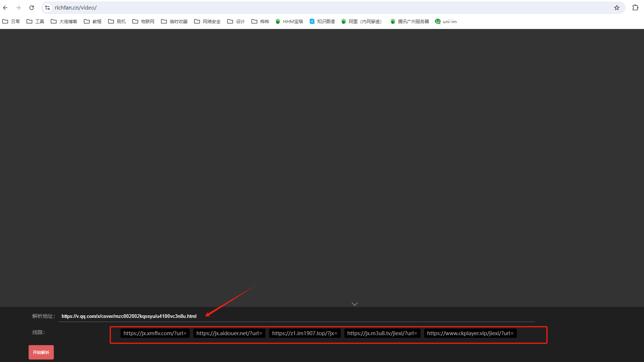Select the z1.im1907.top parsing line
The width and height of the screenshot is (644, 362).
click(305, 333)
